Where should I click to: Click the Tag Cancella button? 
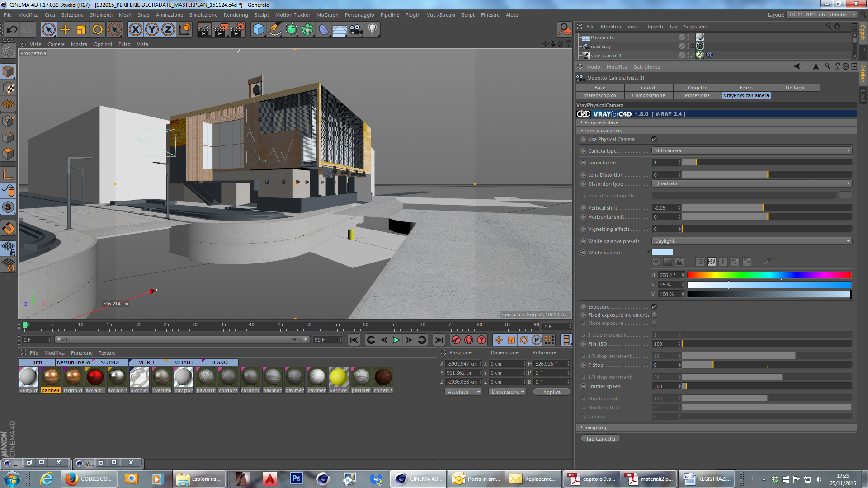click(600, 439)
